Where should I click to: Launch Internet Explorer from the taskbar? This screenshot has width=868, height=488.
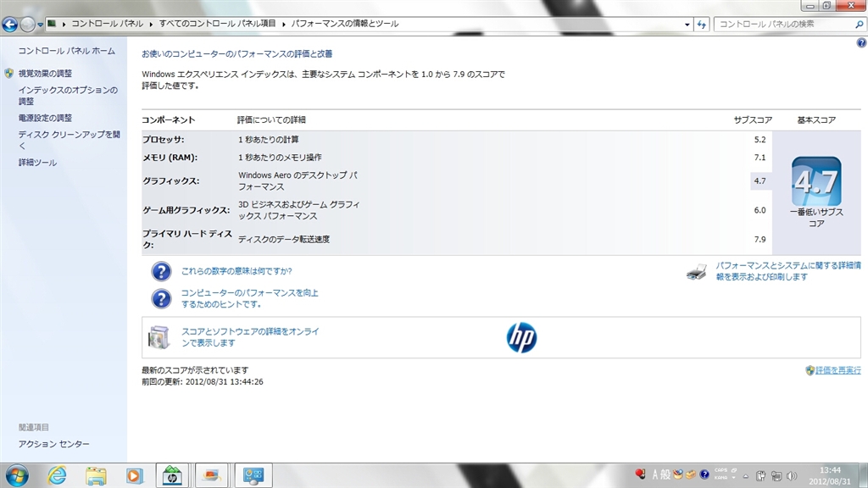tap(57, 476)
